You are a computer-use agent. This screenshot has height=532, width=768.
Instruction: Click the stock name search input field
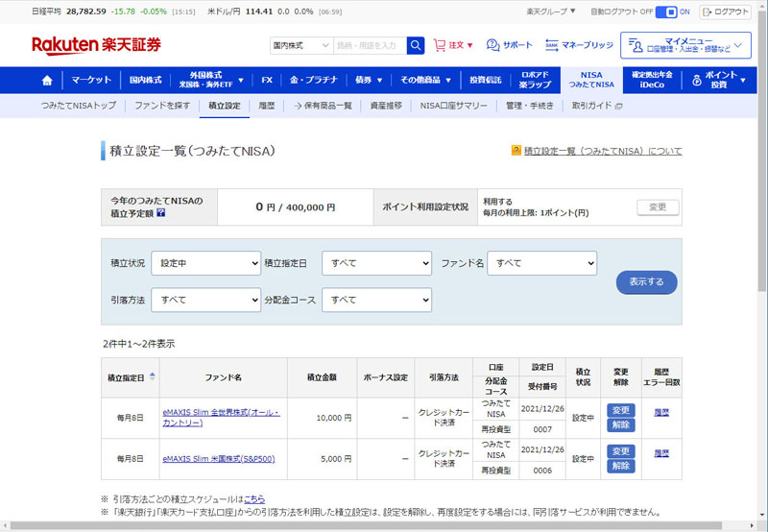pyautogui.click(x=369, y=45)
